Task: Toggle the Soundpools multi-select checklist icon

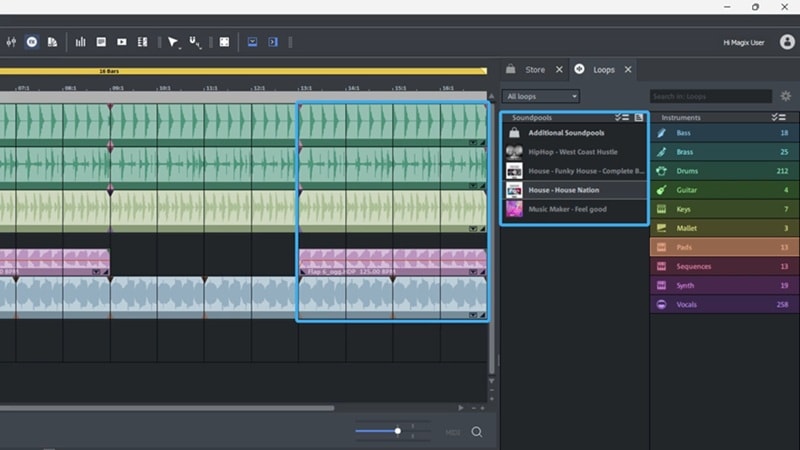Action: click(621, 117)
